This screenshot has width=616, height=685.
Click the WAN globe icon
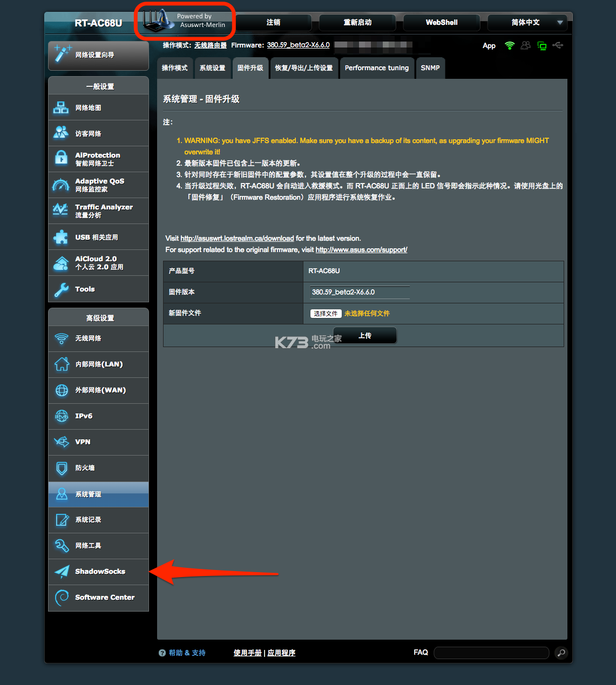click(x=62, y=390)
